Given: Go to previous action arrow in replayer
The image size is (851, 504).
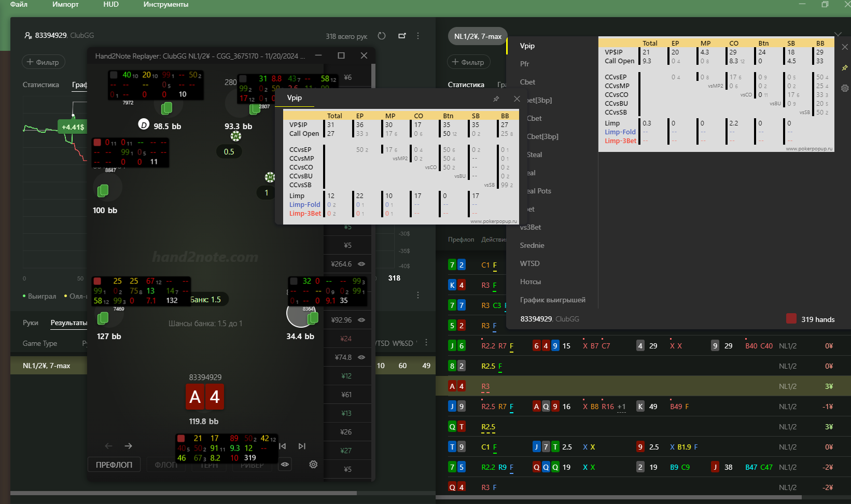Looking at the screenshot, I should click(108, 446).
